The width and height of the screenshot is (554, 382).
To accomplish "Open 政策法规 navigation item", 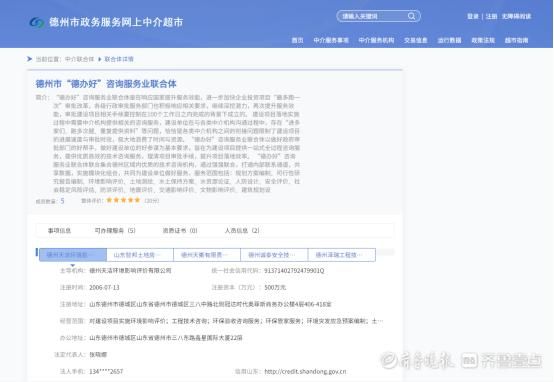I will 483,40.
